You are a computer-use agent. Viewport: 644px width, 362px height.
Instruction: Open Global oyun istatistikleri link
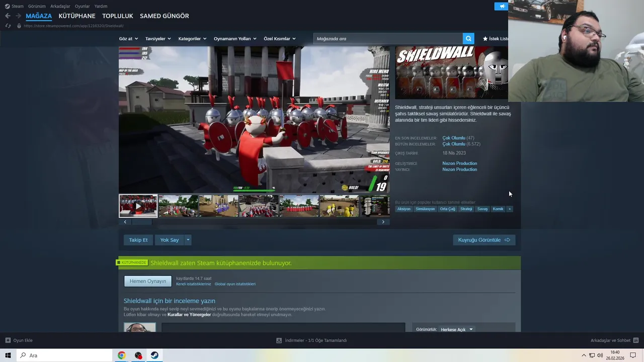235,284
